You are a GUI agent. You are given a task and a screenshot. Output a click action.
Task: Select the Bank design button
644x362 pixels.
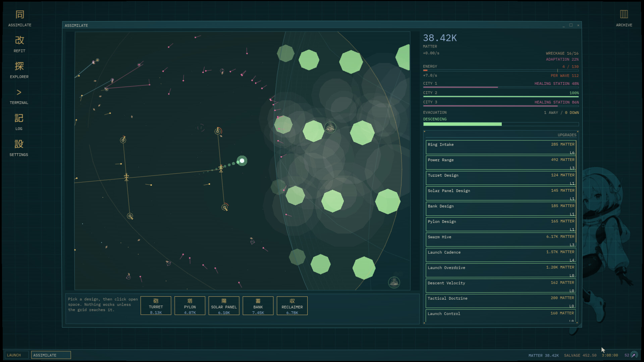click(258, 306)
